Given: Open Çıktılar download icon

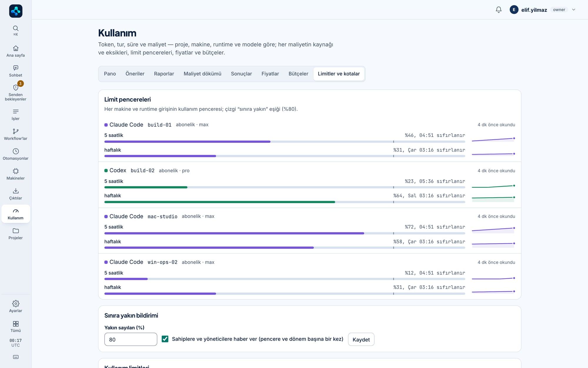Looking at the screenshot, I should [16, 191].
